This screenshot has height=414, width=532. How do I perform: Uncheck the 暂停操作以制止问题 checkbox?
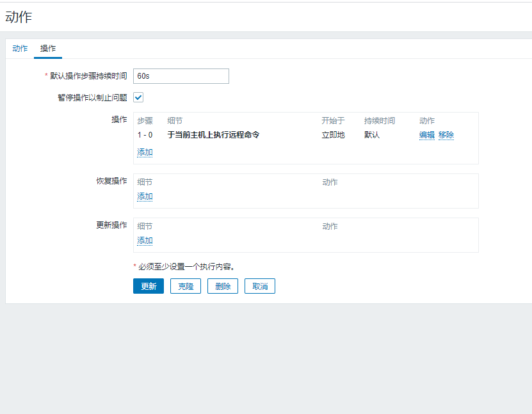138,97
